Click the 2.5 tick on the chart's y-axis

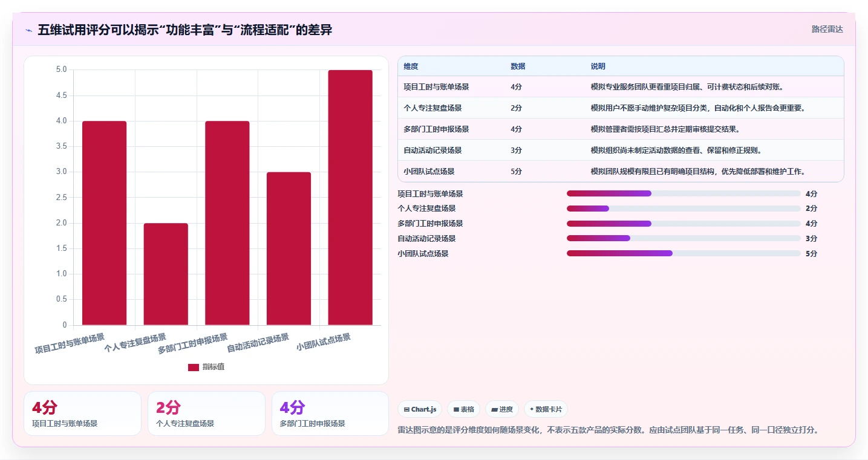(x=61, y=198)
